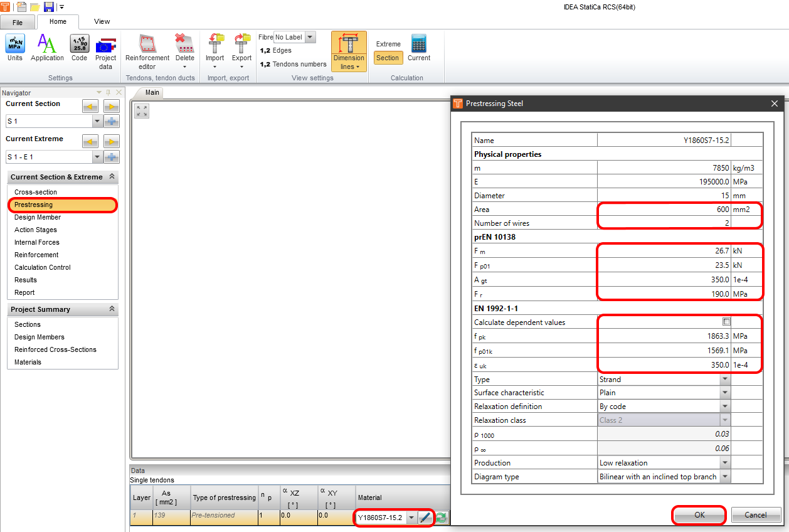This screenshot has height=532, width=789.
Task: Toggle the Dimension lines button
Action: click(349, 50)
